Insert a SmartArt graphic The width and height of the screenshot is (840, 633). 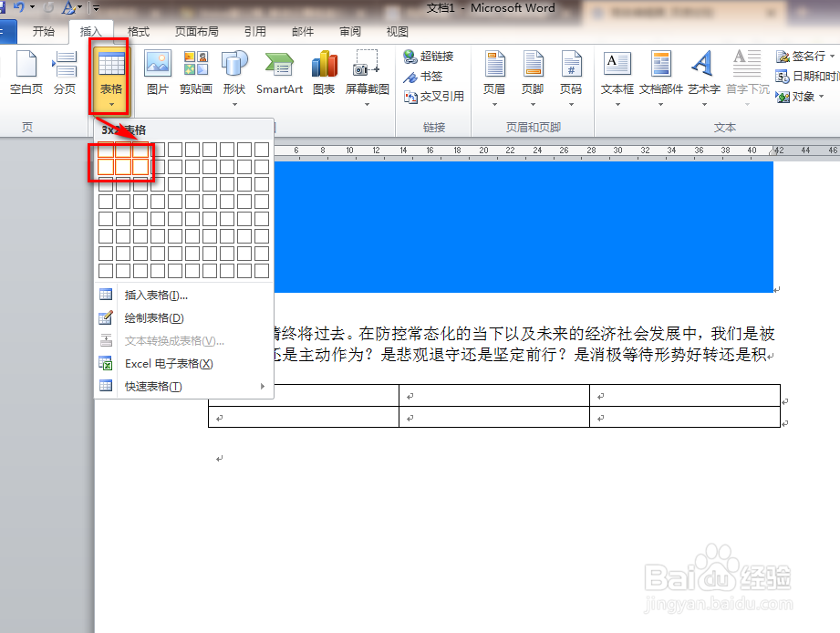(279, 72)
